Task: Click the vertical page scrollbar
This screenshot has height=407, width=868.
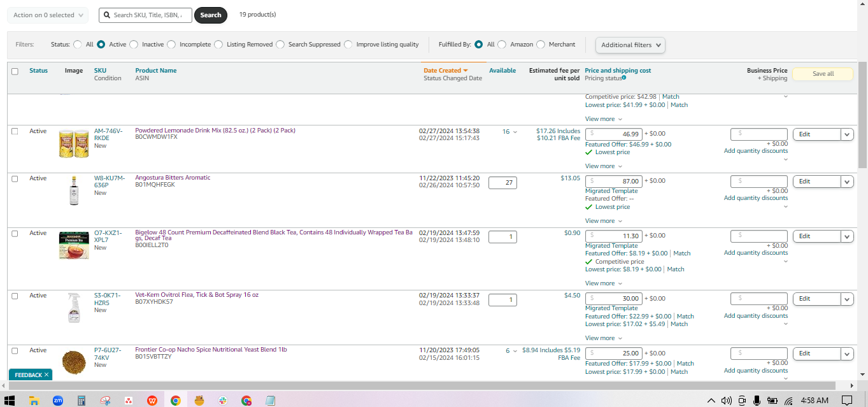Action: pyautogui.click(x=863, y=115)
